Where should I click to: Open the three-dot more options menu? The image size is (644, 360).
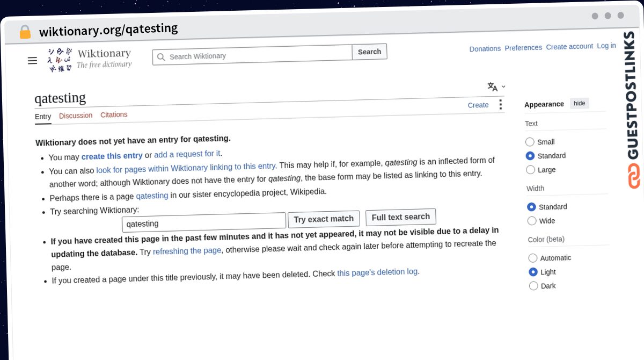click(500, 104)
